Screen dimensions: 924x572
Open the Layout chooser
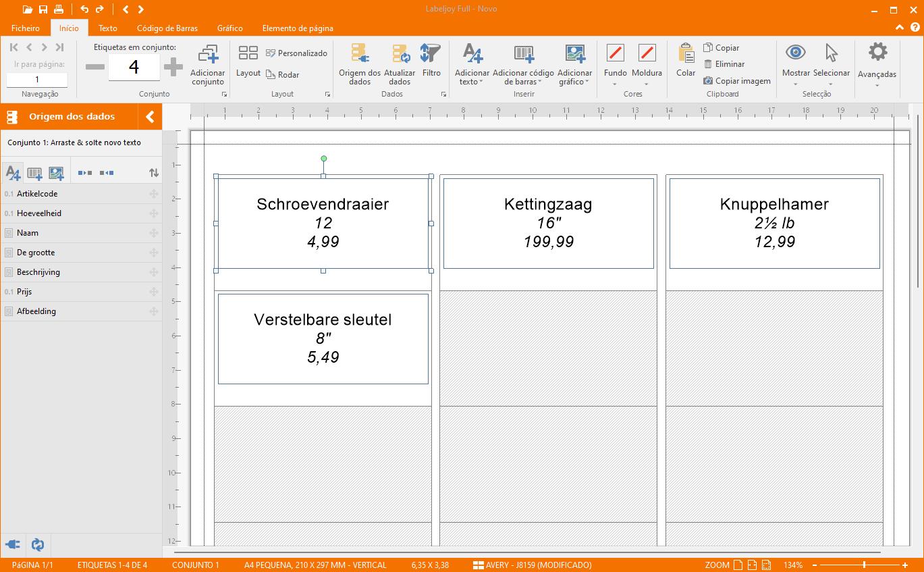[x=248, y=61]
